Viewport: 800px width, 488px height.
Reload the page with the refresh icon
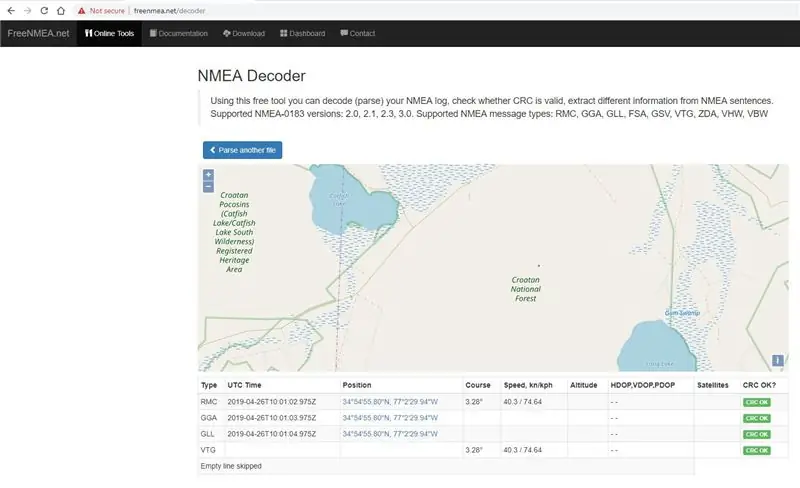pyautogui.click(x=44, y=11)
